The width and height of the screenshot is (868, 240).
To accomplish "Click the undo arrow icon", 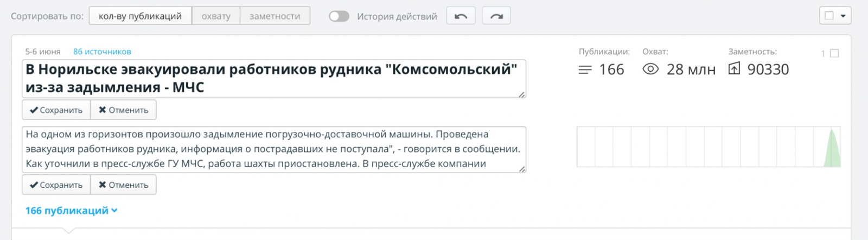I will [461, 16].
